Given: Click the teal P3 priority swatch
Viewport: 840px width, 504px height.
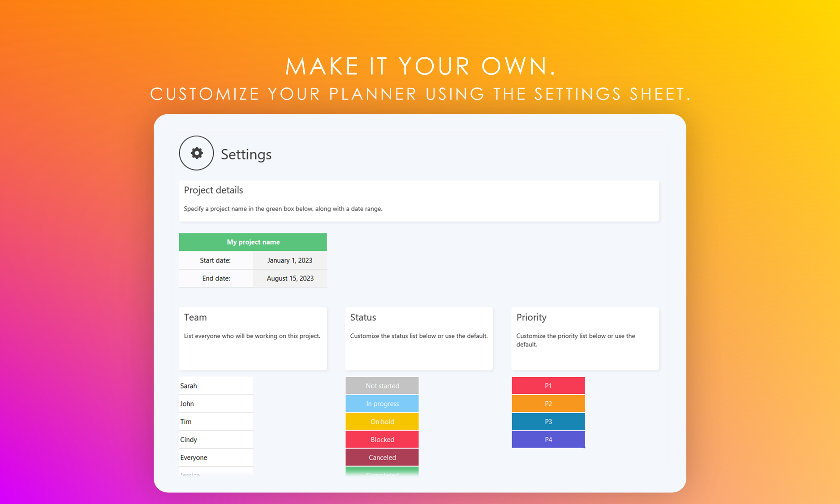Looking at the screenshot, I should [x=548, y=422].
